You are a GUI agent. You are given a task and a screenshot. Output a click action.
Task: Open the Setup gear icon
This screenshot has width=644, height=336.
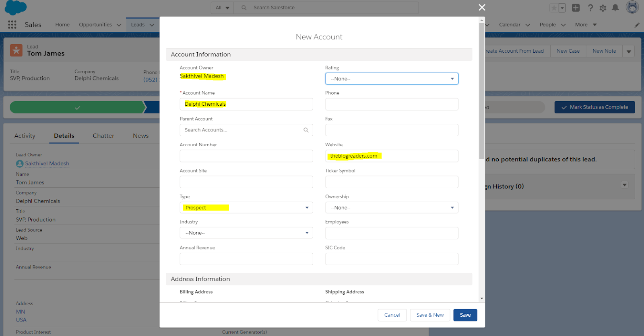[603, 8]
